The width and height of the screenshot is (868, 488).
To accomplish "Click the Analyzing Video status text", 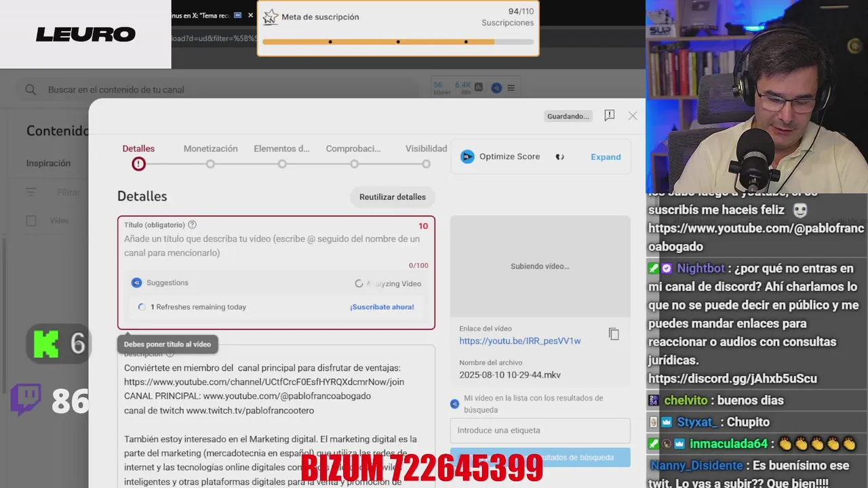I will [393, 284].
